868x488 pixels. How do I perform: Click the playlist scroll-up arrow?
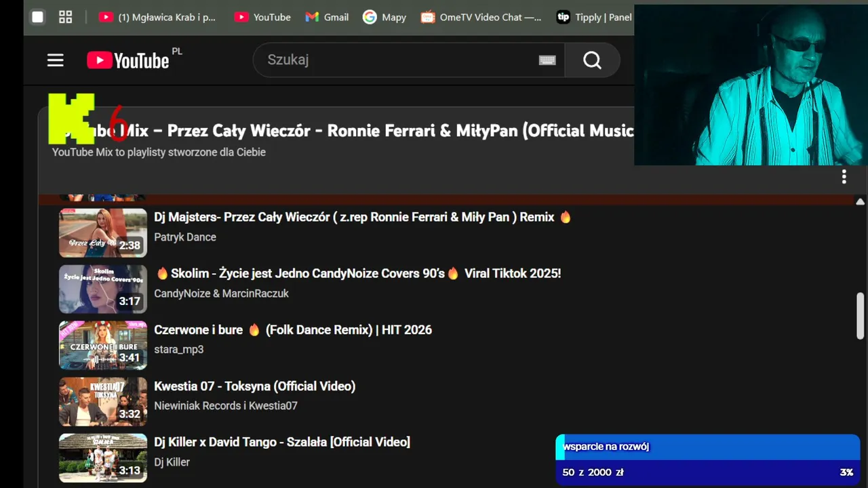click(860, 202)
